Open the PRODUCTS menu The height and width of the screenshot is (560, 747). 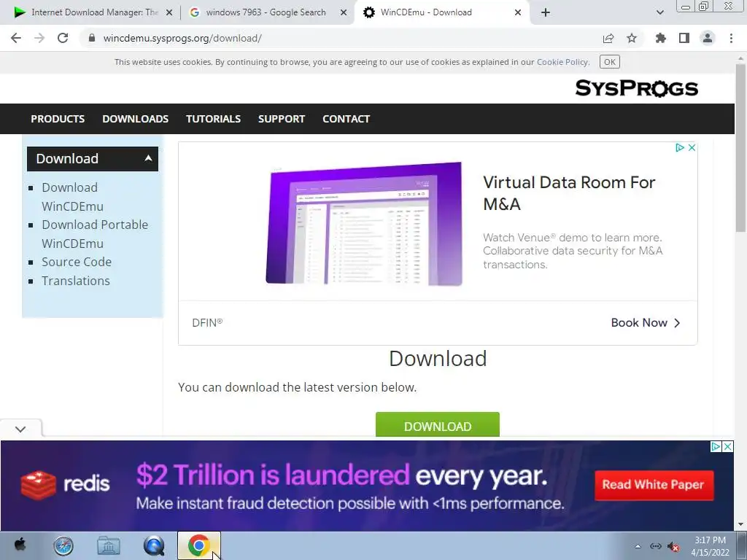(58, 119)
